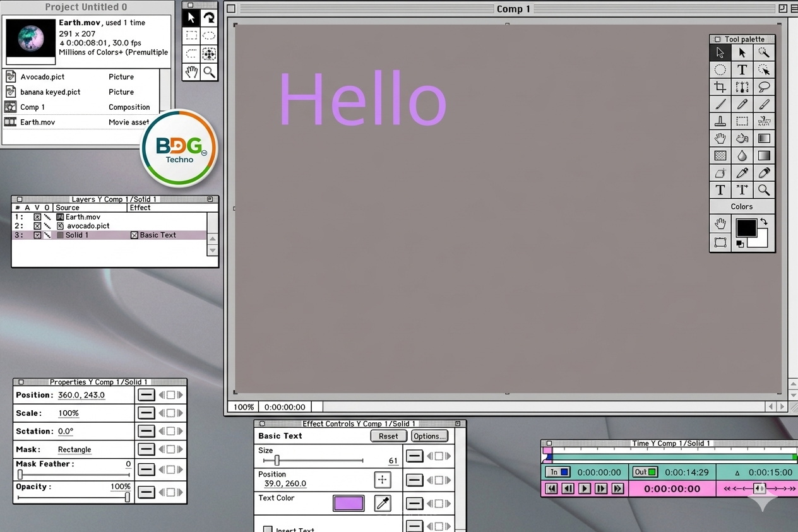
Task: Swap foreground and background colors arrow
Action: [765, 222]
